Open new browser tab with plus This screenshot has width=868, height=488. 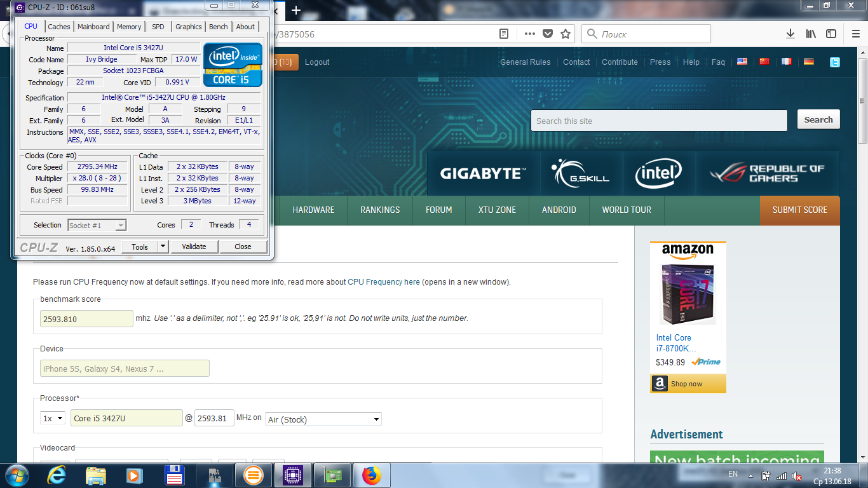(295, 10)
